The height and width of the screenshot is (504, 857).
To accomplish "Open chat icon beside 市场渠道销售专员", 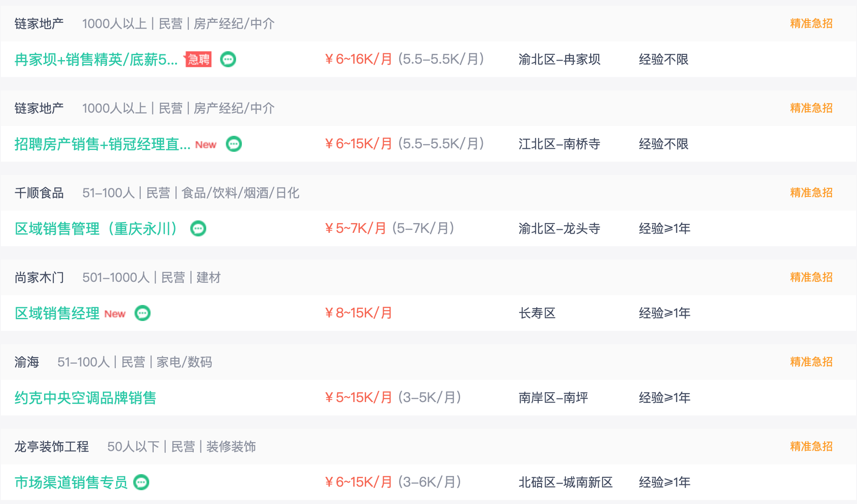I will tap(141, 482).
